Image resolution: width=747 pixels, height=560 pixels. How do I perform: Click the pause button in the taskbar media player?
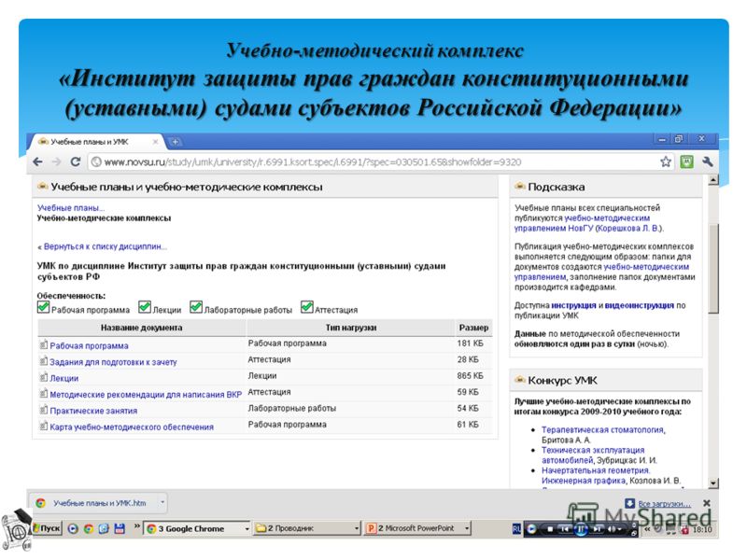point(581,529)
